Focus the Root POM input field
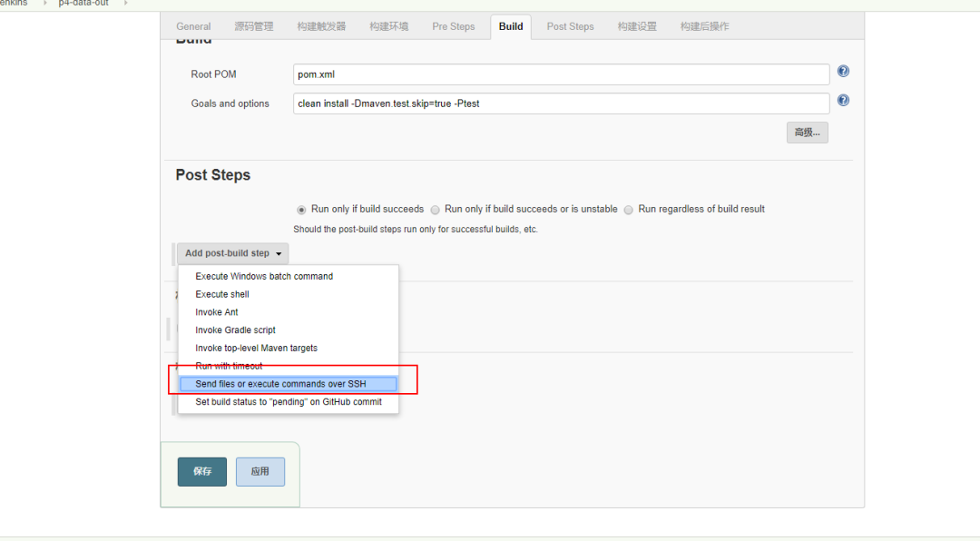 (562, 74)
